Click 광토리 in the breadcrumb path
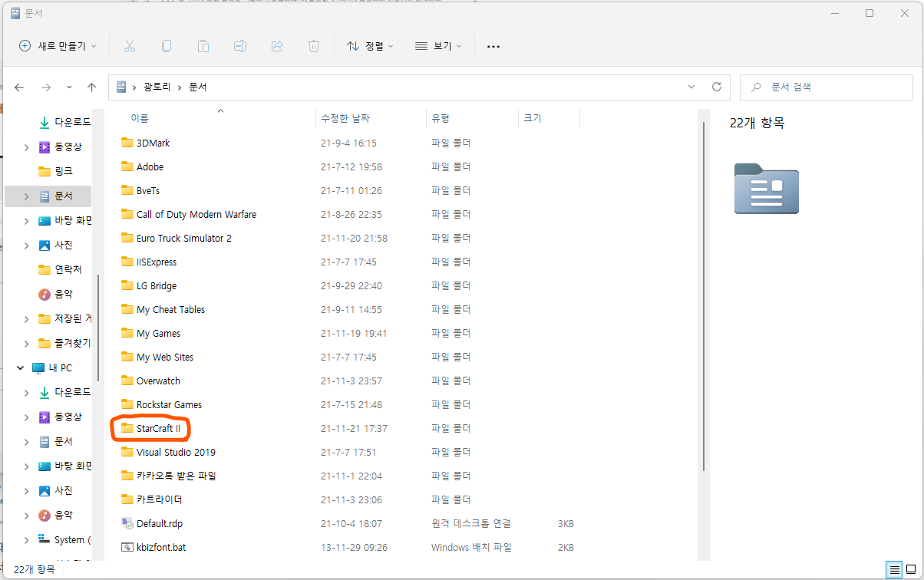924x580 pixels. pos(157,87)
